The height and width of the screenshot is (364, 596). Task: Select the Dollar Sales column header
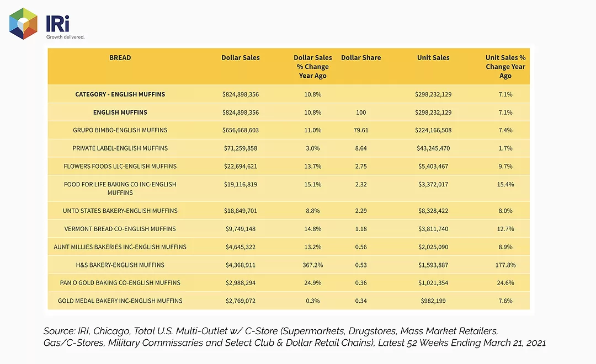(x=241, y=58)
